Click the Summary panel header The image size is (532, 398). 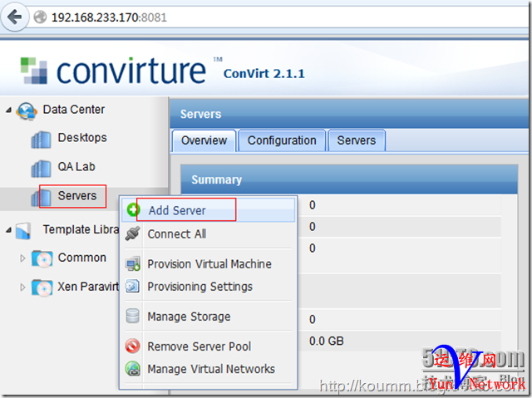(349, 179)
